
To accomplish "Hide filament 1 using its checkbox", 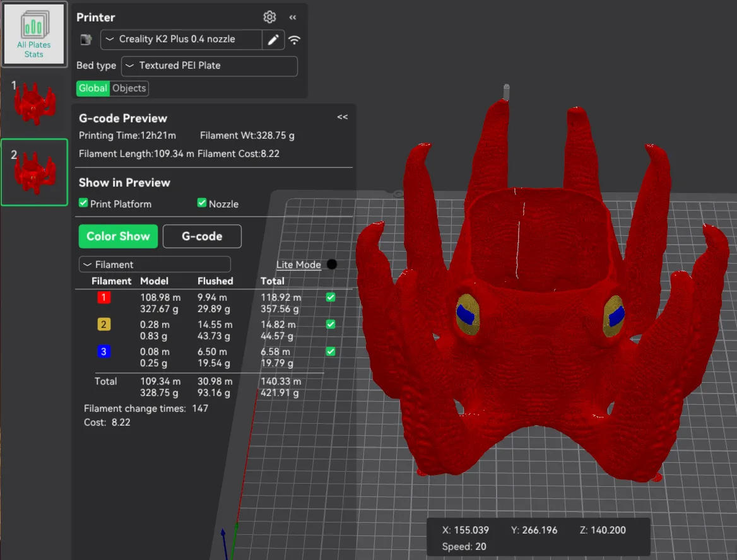I will coord(331,297).
